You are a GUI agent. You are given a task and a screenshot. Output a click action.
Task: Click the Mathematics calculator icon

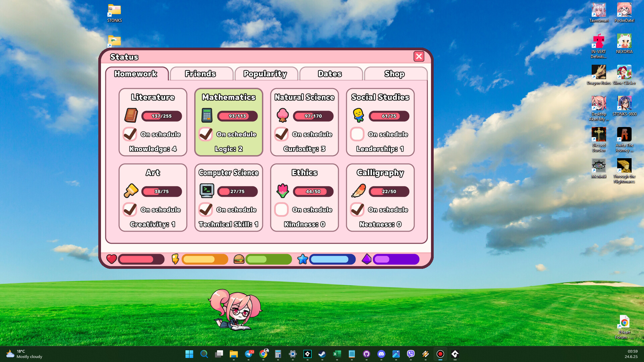pyautogui.click(x=207, y=116)
